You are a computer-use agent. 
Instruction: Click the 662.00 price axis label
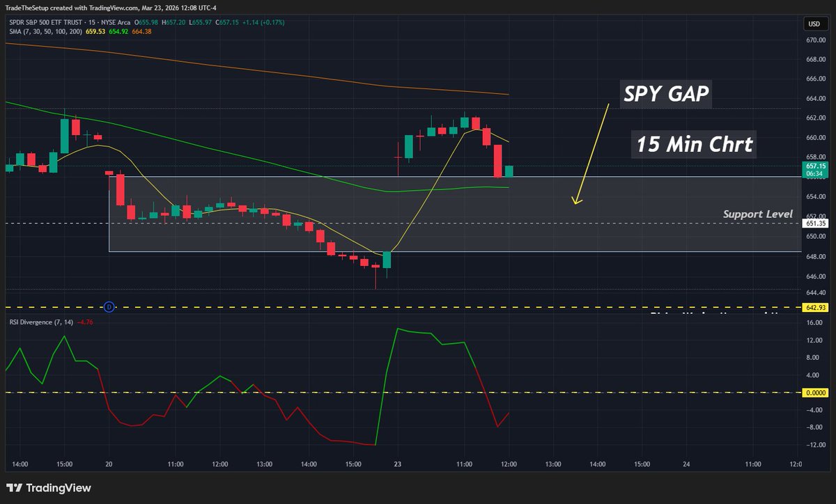(x=816, y=118)
